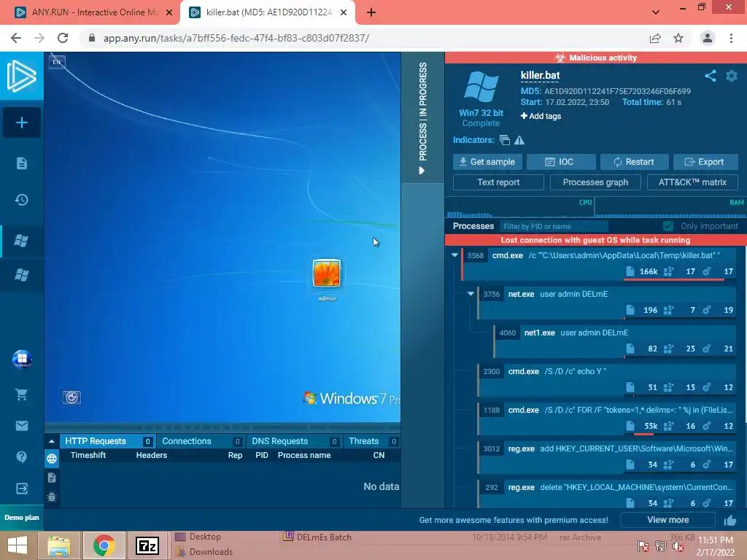Bookmark this page with star icon

click(678, 38)
